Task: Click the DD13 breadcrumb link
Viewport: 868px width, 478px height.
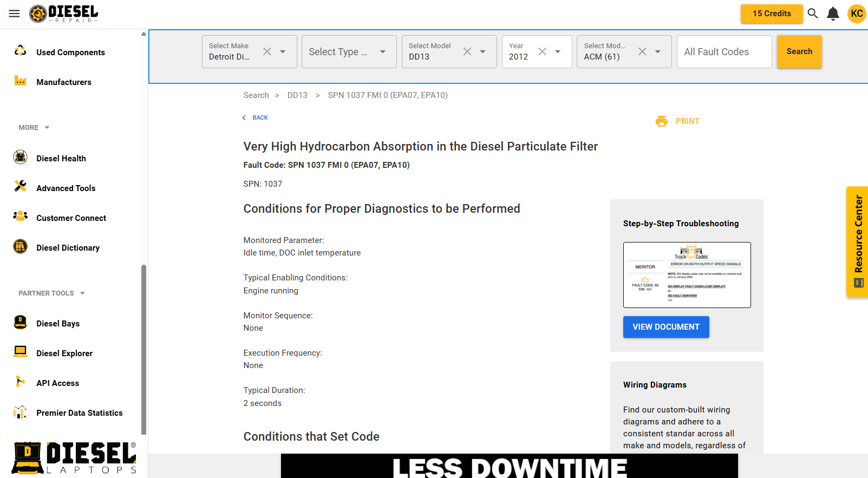Action: 297,95
